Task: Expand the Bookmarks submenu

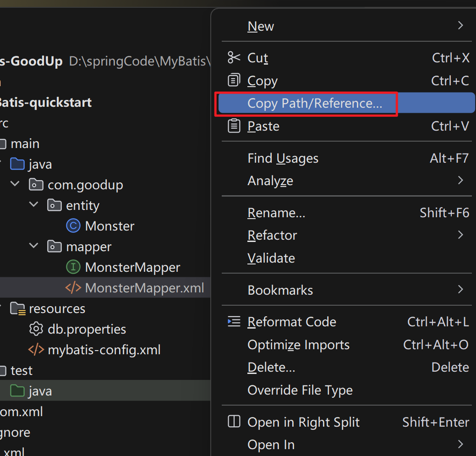Action: [460, 290]
